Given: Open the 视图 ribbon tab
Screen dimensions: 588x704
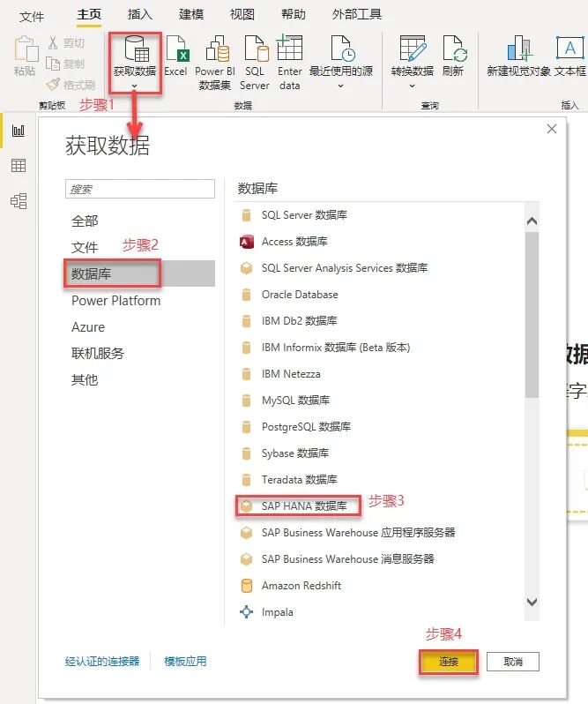Looking at the screenshot, I should pyautogui.click(x=242, y=14).
